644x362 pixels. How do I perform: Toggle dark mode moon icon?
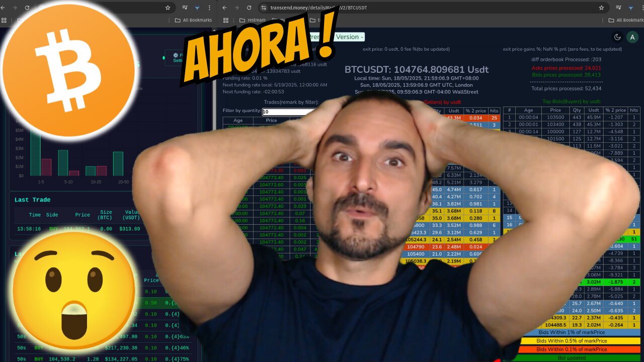click(617, 37)
